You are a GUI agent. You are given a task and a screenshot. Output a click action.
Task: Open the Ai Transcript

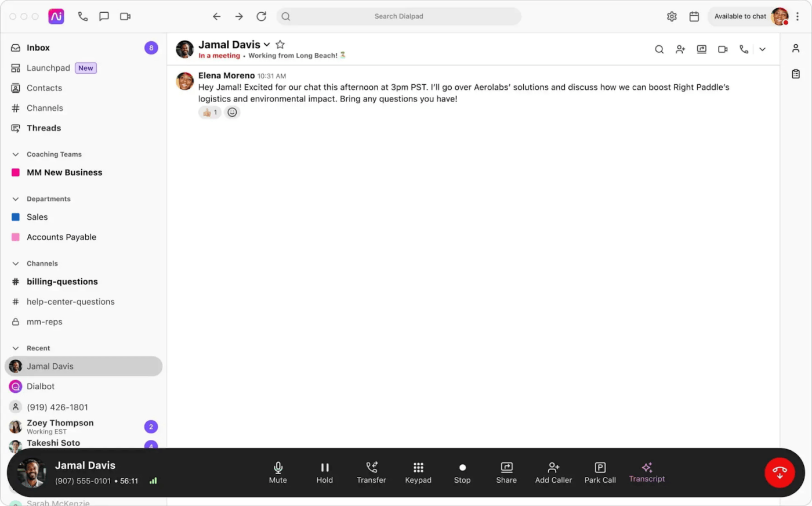tap(647, 472)
